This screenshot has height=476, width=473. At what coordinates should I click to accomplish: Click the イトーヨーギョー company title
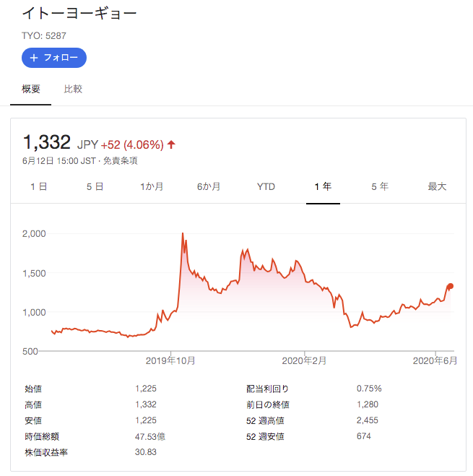(79, 13)
